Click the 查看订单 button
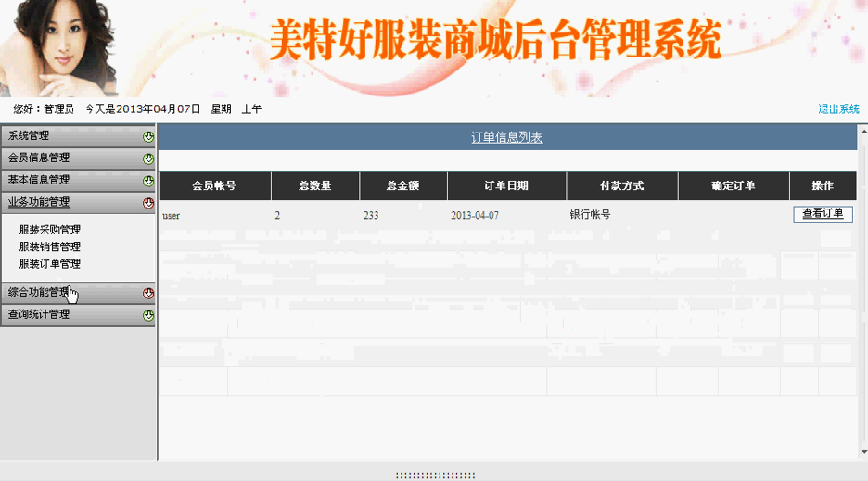Viewport: 868px width, 481px height. pos(823,214)
